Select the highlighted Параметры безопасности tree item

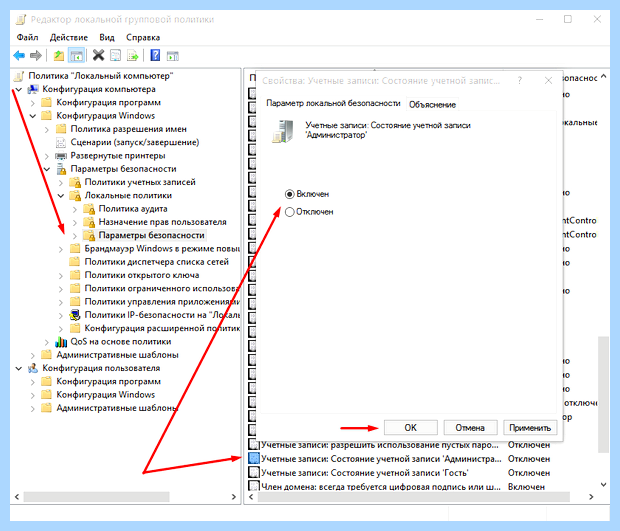[151, 235]
